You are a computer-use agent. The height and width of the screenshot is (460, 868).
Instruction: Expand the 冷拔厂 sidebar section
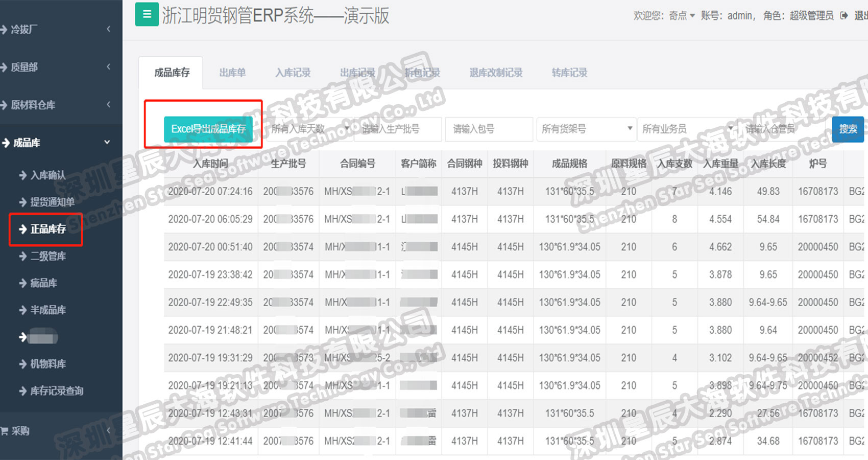(61, 30)
